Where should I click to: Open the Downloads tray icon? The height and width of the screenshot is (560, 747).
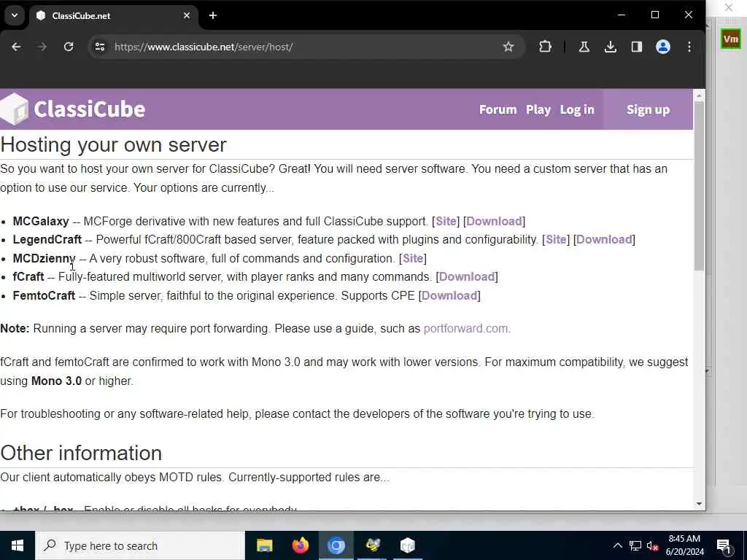(x=611, y=47)
